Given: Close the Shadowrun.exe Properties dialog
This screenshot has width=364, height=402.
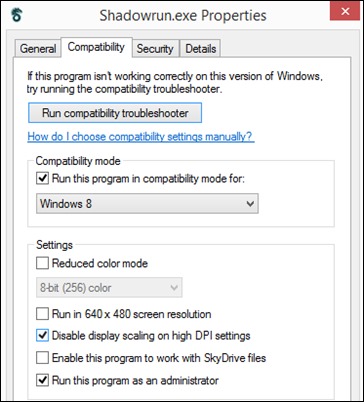Looking at the screenshot, I should [x=345, y=11].
